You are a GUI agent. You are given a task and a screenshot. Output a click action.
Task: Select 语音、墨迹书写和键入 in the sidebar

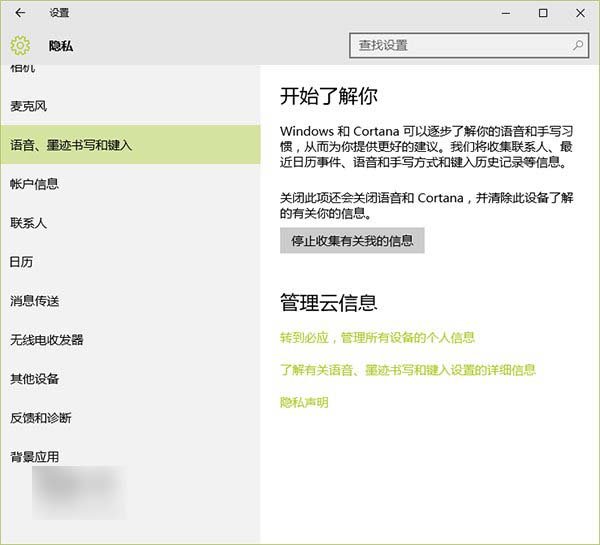pyautogui.click(x=71, y=145)
